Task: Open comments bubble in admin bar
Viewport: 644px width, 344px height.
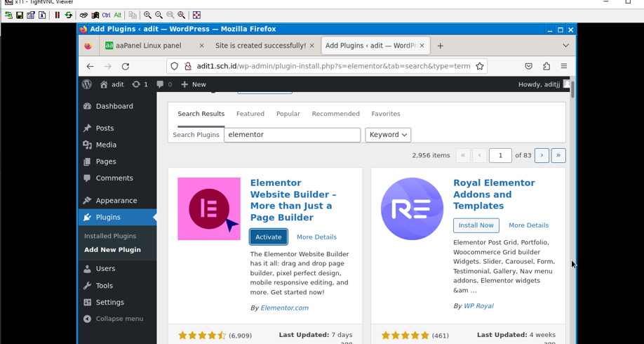Action: pos(164,84)
